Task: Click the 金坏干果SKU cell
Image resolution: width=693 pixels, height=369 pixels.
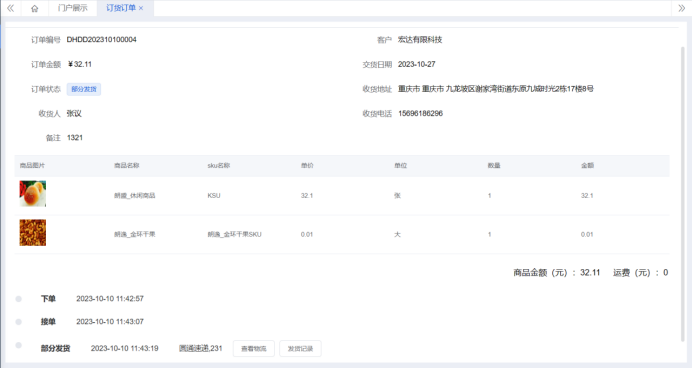Action: pos(235,235)
